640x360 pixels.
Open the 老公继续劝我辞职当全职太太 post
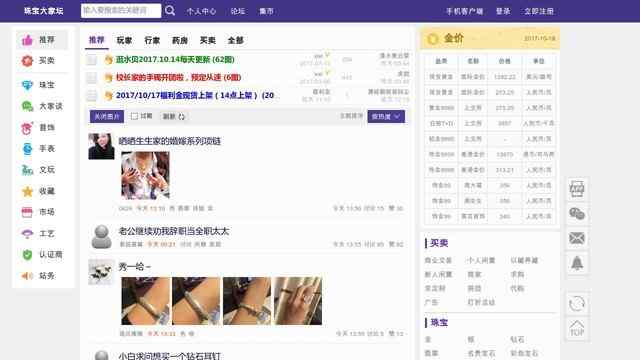[x=174, y=231]
